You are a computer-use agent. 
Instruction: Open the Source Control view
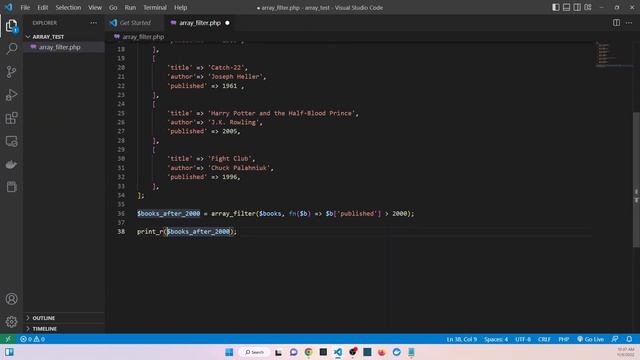point(11,72)
